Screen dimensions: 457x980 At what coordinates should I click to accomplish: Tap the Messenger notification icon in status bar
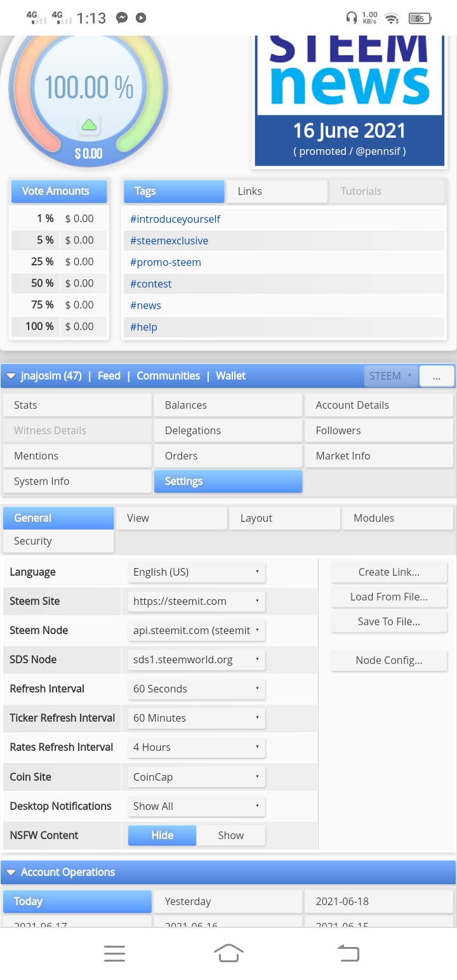[122, 18]
